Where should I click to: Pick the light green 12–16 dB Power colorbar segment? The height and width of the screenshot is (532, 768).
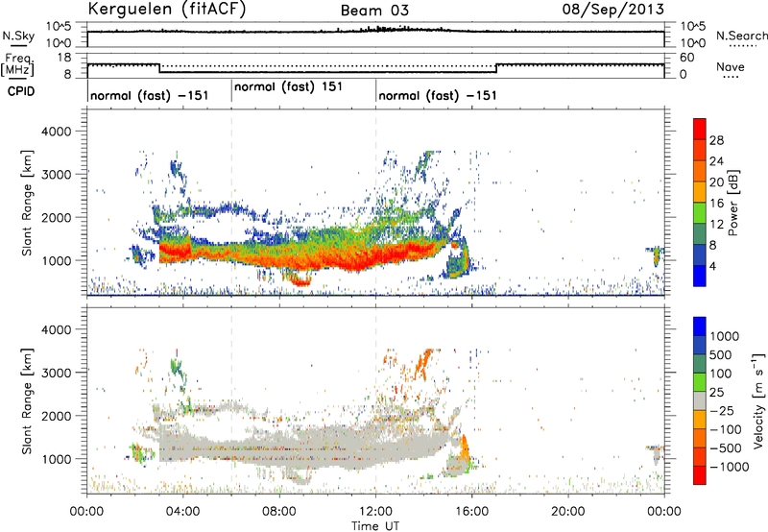coord(700,213)
